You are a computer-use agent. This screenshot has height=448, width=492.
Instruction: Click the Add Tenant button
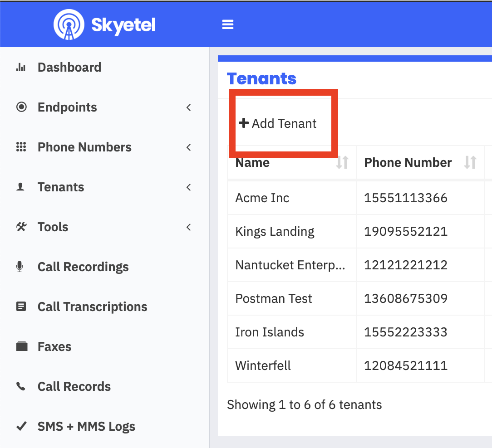278,123
